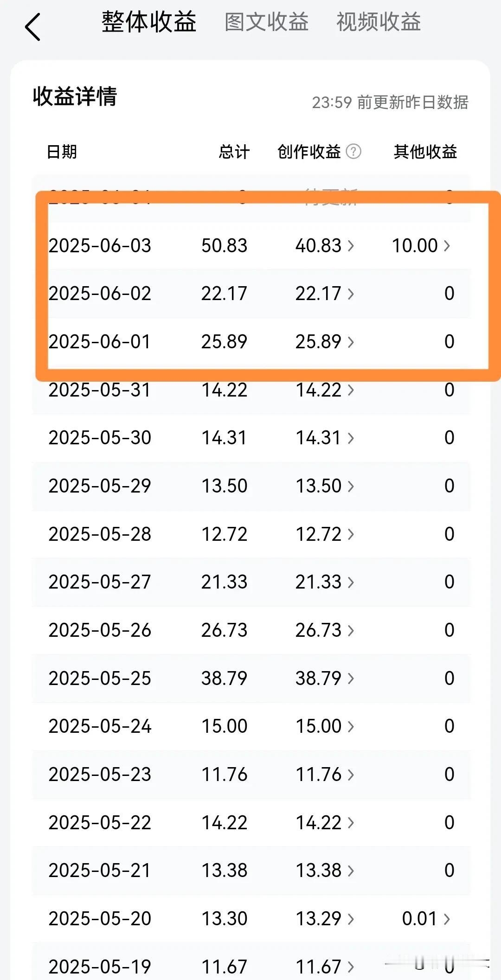
Task: Expand 0.01 other income for 2025-05-20
Action: [447, 919]
